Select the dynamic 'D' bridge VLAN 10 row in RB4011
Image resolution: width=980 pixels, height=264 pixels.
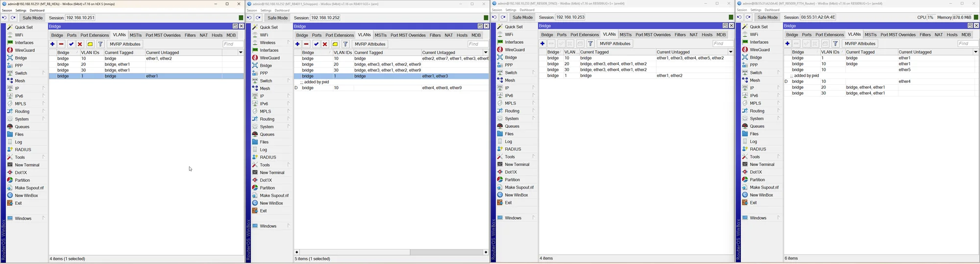pos(391,88)
